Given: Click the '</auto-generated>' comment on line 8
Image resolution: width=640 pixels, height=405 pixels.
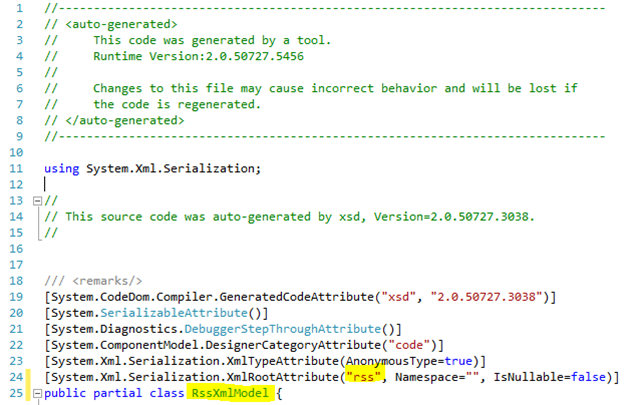Looking at the screenshot, I should 124,120.
